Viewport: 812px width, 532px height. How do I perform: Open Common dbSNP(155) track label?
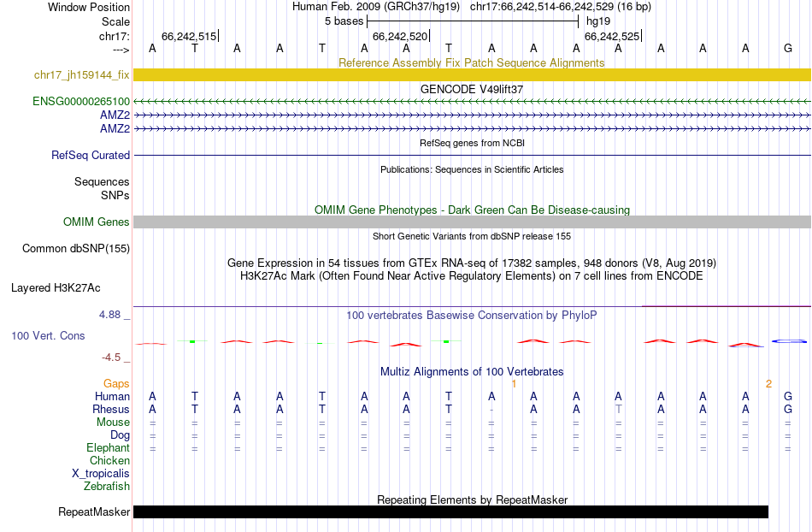click(x=76, y=249)
